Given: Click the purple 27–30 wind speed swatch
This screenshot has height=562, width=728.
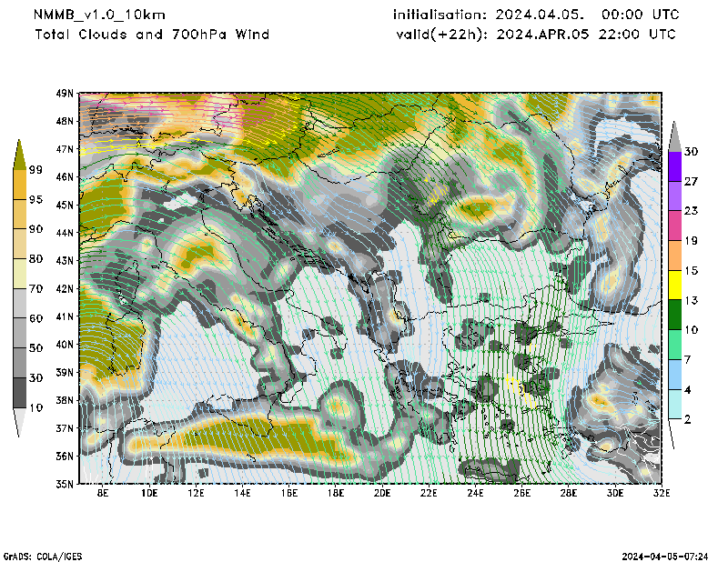Looking at the screenshot, I should click(675, 166).
